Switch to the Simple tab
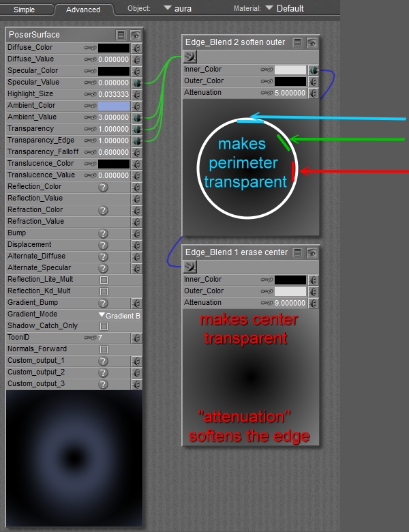The height and width of the screenshot is (532, 409). coord(25,10)
